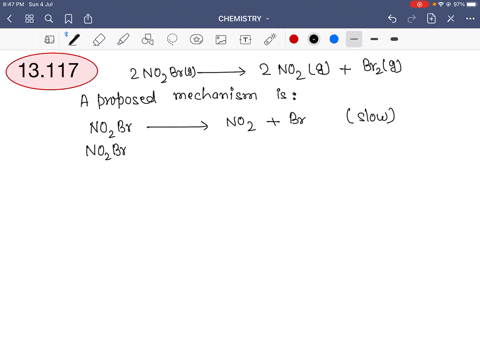Tap the 13.117 problem number label
Image resolution: width=480 pixels, height=360 pixels.
tap(52, 71)
